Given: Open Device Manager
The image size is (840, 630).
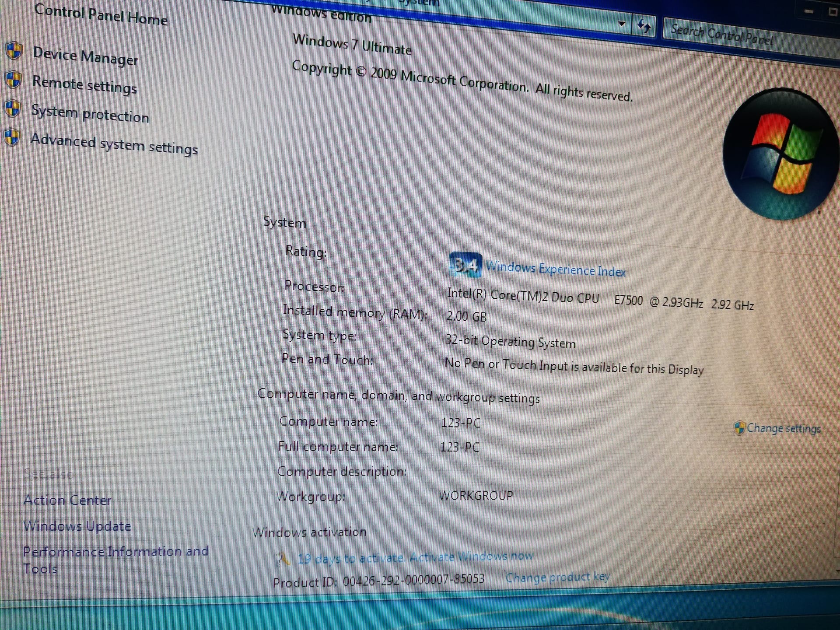Looking at the screenshot, I should (86, 56).
